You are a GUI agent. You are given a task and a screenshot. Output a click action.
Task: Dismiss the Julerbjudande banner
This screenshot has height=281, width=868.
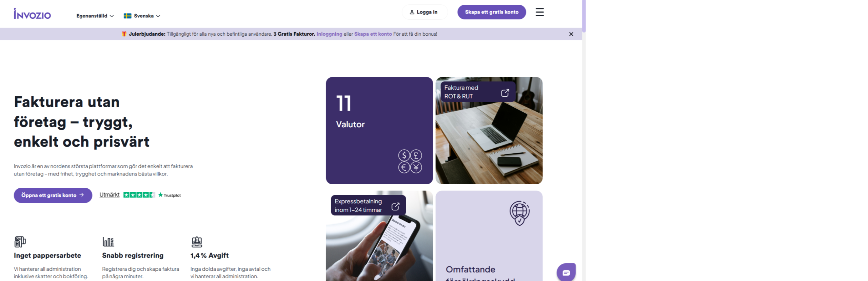click(571, 34)
